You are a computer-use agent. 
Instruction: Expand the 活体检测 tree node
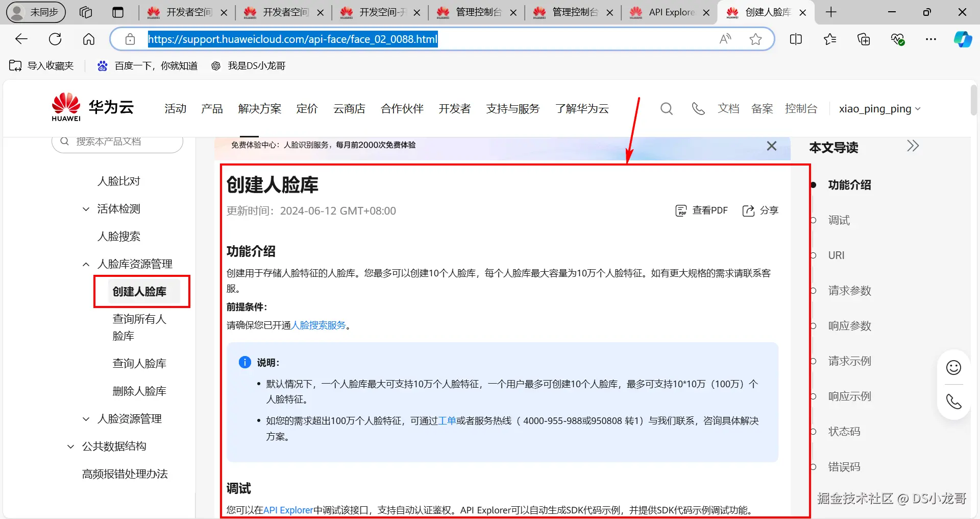click(x=86, y=209)
